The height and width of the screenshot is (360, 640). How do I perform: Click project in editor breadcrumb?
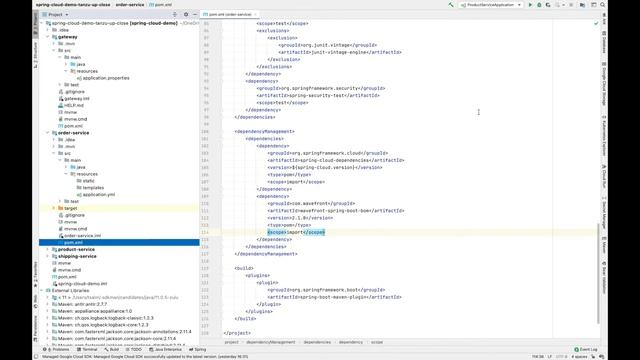click(x=231, y=342)
